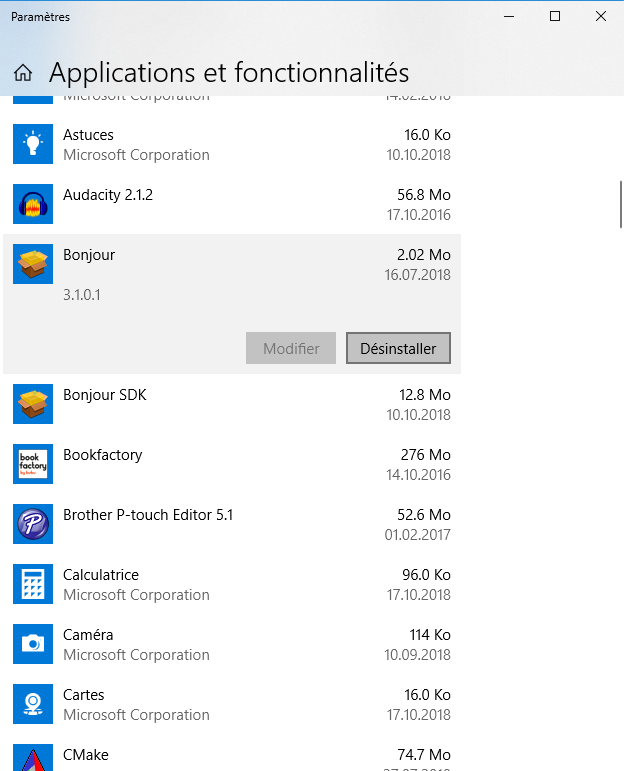This screenshot has height=771, width=624.
Task: Click the install date 17.10.2016
Action: 418,215
